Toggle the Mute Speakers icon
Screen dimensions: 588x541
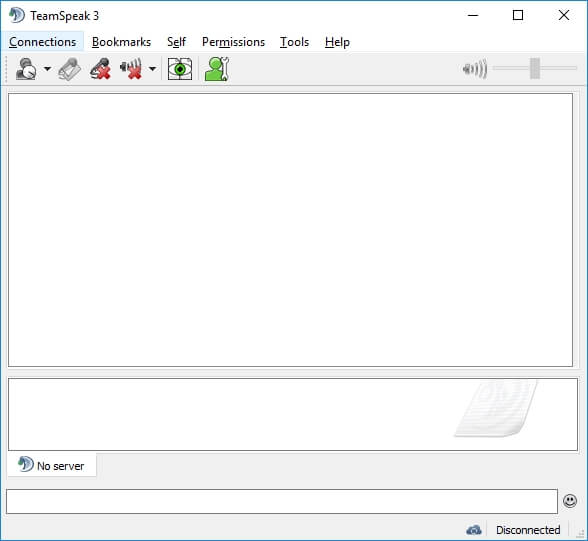[131, 69]
